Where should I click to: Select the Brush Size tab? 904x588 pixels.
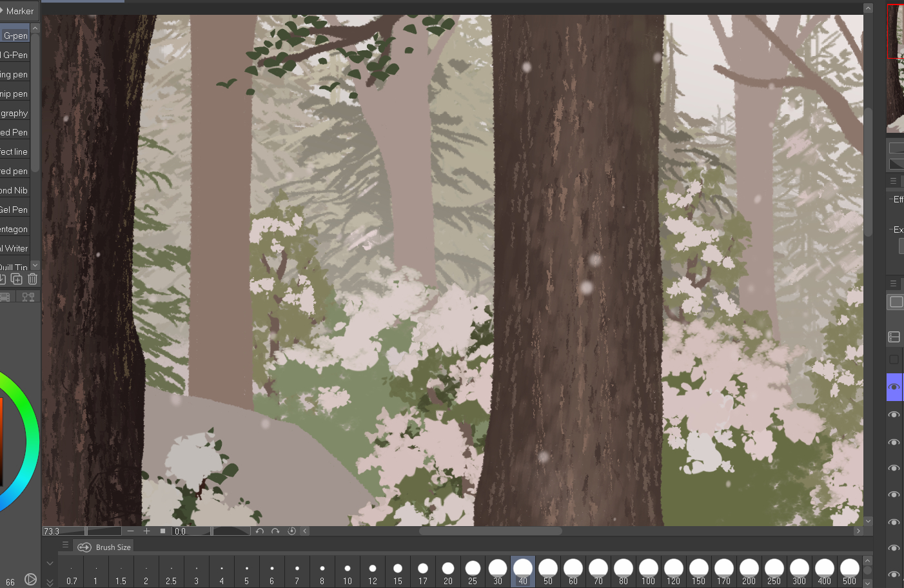click(104, 547)
